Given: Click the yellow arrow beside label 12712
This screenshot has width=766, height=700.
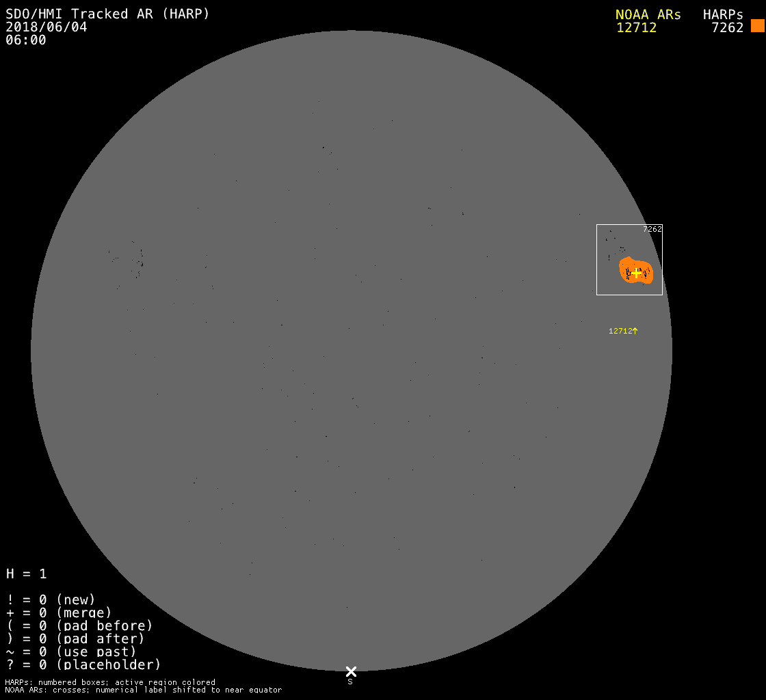Looking at the screenshot, I should click(635, 331).
